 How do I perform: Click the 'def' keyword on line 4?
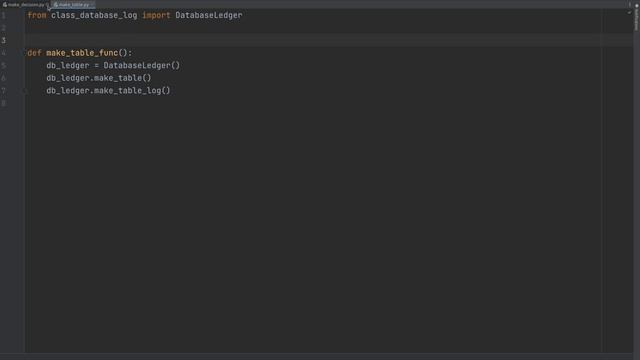[x=34, y=53]
